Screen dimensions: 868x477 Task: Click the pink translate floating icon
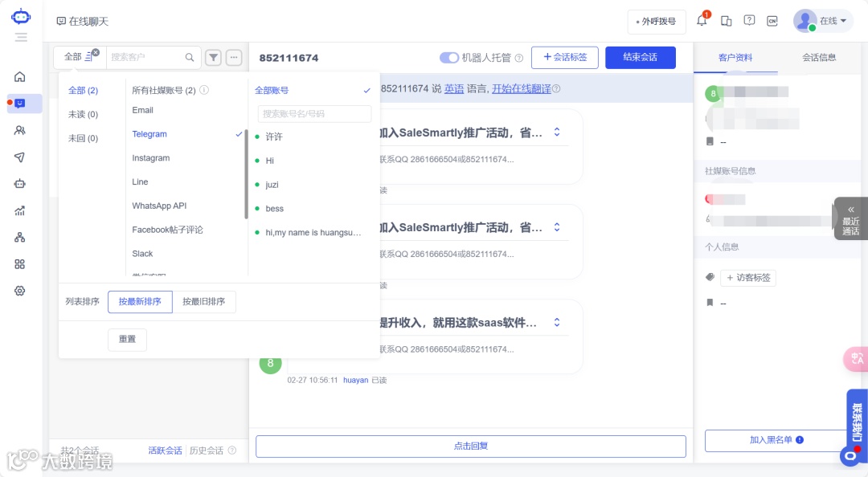tap(856, 359)
